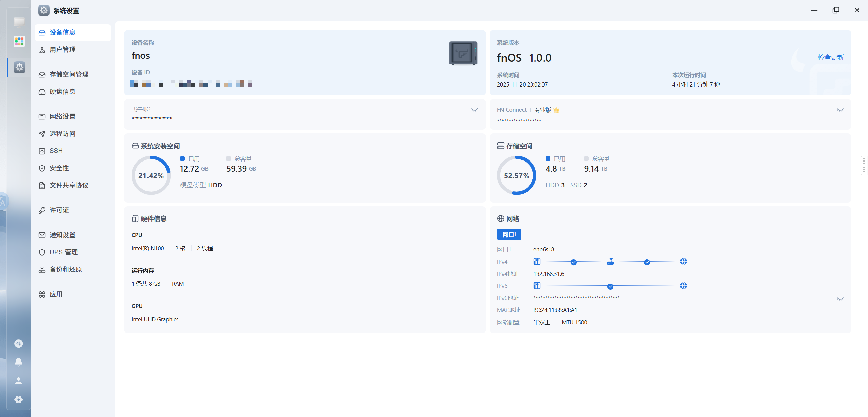
Task: Show the hidden FN Connect ID
Action: pos(840,110)
